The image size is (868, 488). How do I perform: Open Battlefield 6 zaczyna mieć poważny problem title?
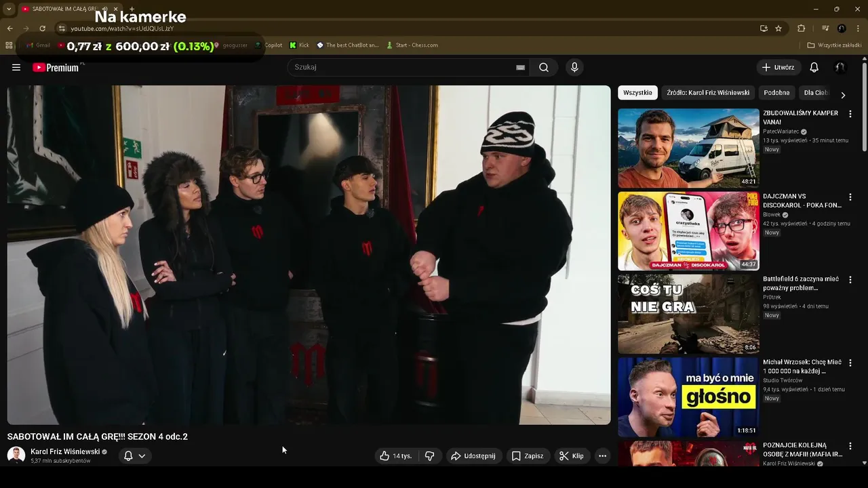pos(801,283)
